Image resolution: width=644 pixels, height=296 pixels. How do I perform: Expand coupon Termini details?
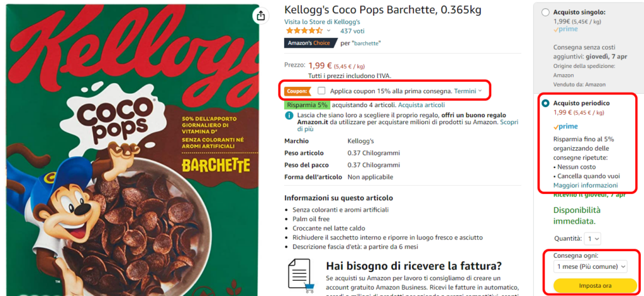468,91
